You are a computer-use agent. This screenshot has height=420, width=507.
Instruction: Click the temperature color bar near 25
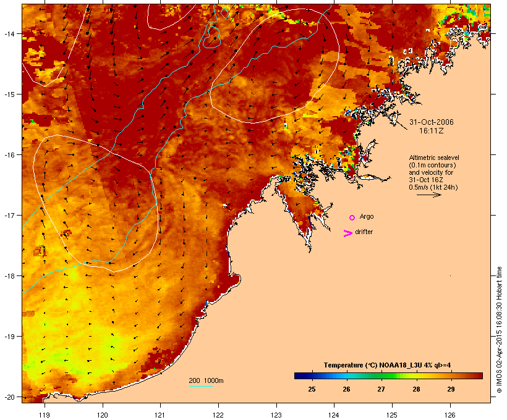312,376
